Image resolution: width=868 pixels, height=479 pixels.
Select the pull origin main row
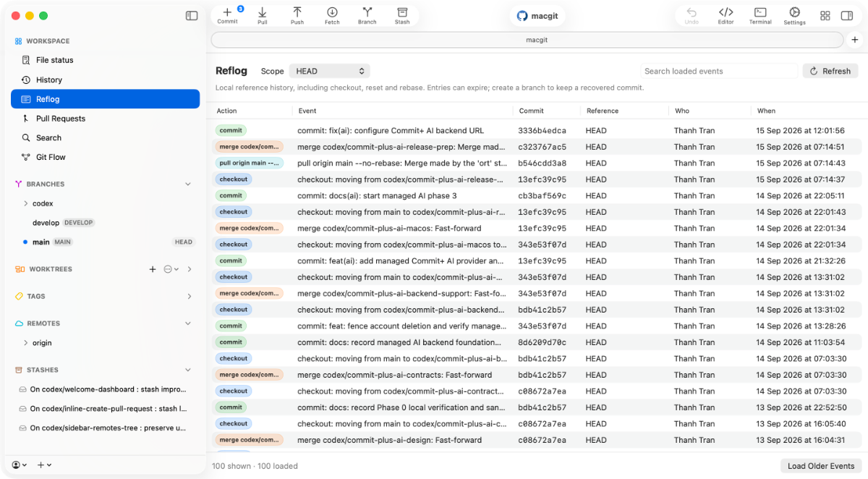coord(537,164)
